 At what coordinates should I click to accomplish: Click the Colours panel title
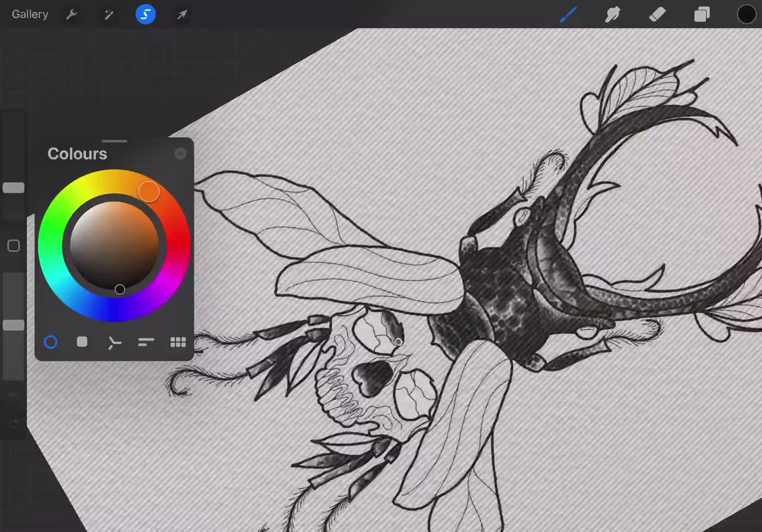click(x=77, y=154)
